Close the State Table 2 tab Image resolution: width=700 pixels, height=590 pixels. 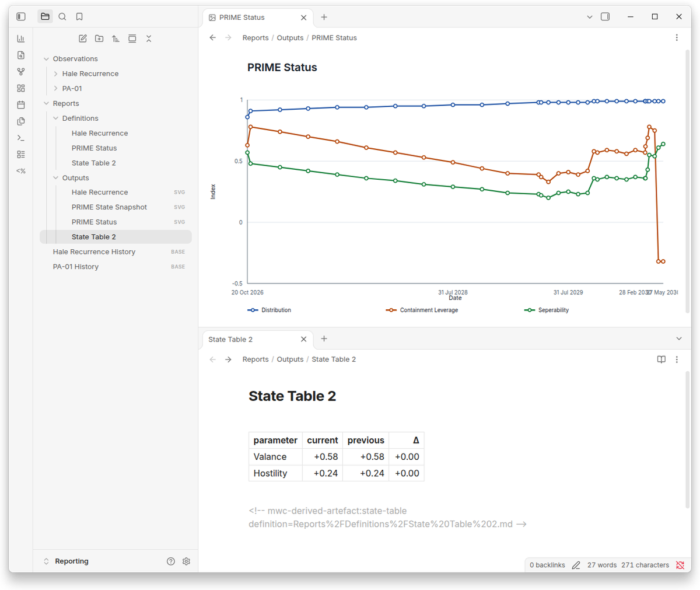point(303,339)
